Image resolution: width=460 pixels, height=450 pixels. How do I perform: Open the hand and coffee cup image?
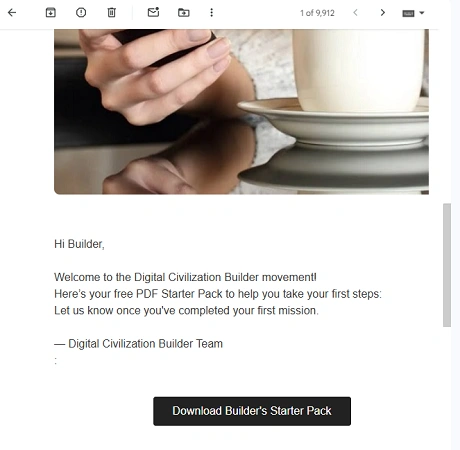241,112
